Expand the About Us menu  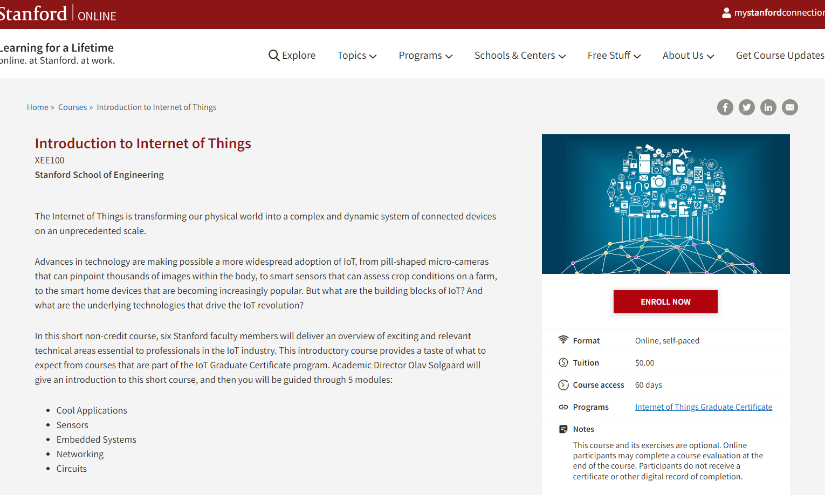click(x=689, y=56)
